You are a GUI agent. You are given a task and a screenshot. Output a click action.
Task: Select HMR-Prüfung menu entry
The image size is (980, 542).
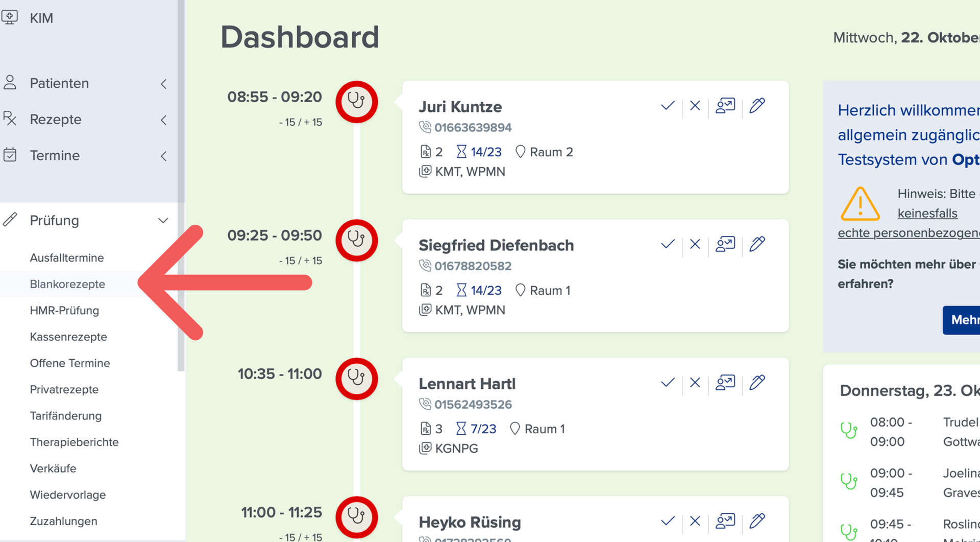64,311
